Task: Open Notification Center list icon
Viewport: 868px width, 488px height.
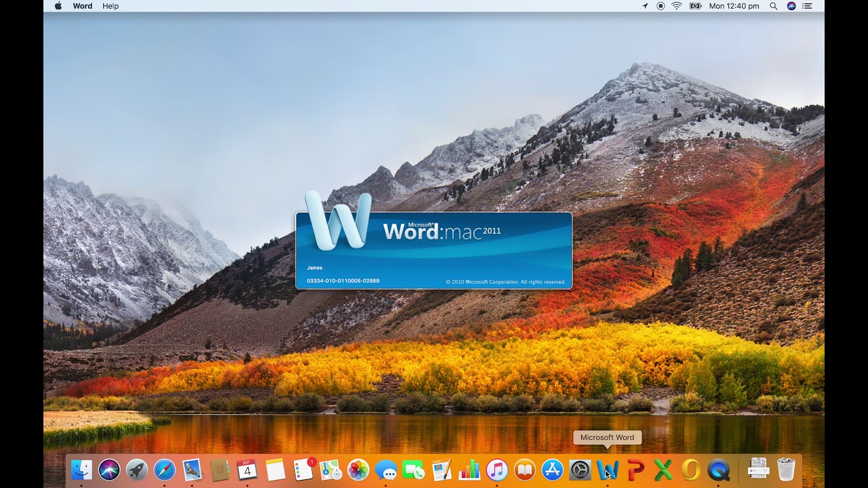Action: (808, 5)
